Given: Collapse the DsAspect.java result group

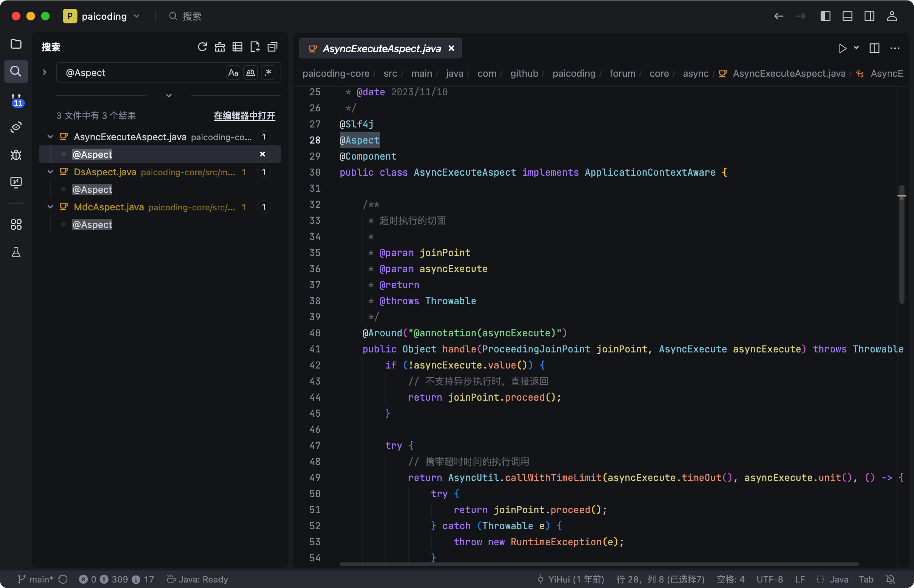Looking at the screenshot, I should 50,172.
